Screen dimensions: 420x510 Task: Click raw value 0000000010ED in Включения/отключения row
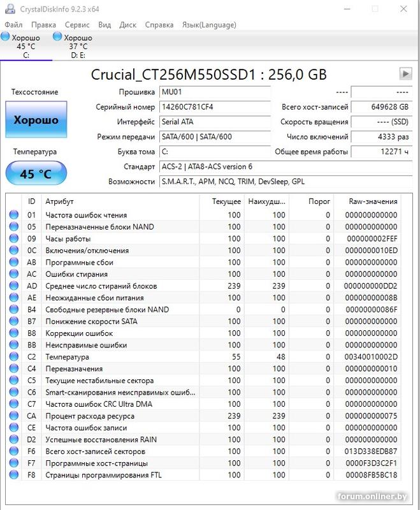click(371, 251)
